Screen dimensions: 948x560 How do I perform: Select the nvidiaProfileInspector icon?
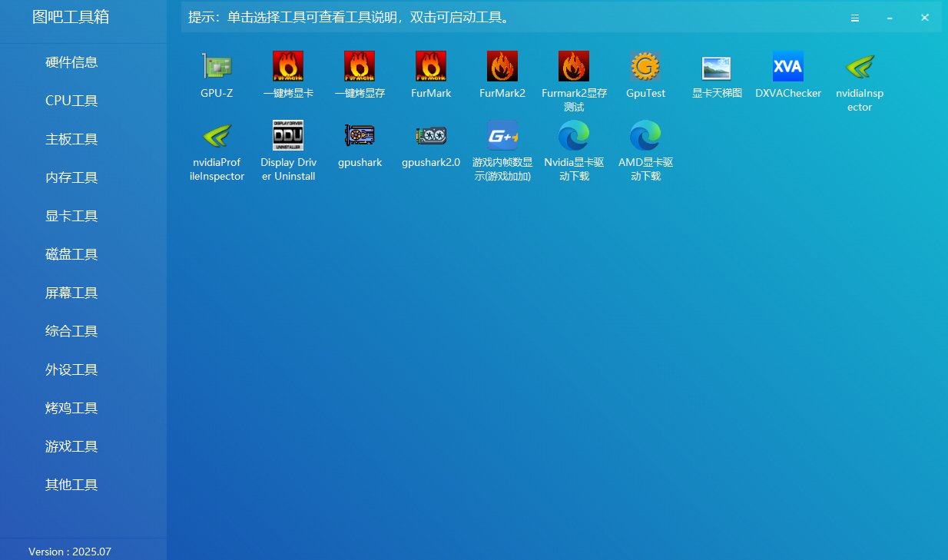pyautogui.click(x=217, y=136)
